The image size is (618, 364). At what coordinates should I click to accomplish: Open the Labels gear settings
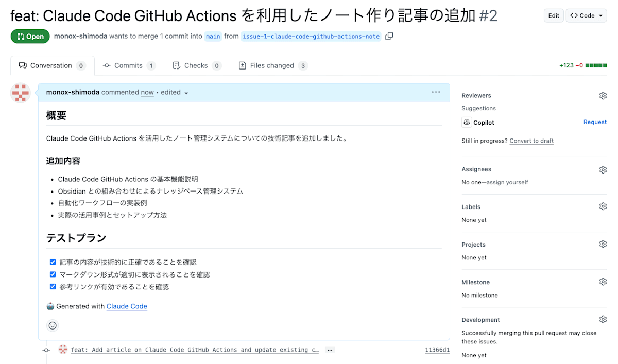pyautogui.click(x=603, y=206)
